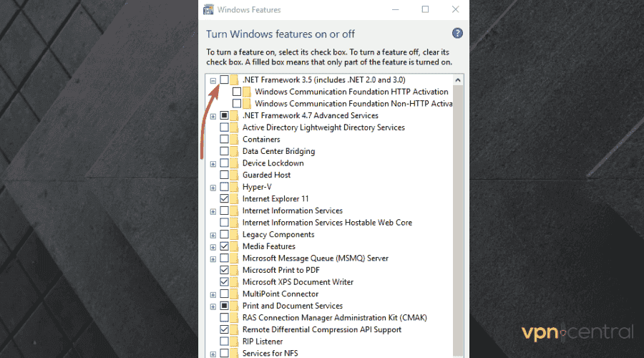644x358 pixels.
Task: Check the Device Lockdown box
Action: click(224, 163)
